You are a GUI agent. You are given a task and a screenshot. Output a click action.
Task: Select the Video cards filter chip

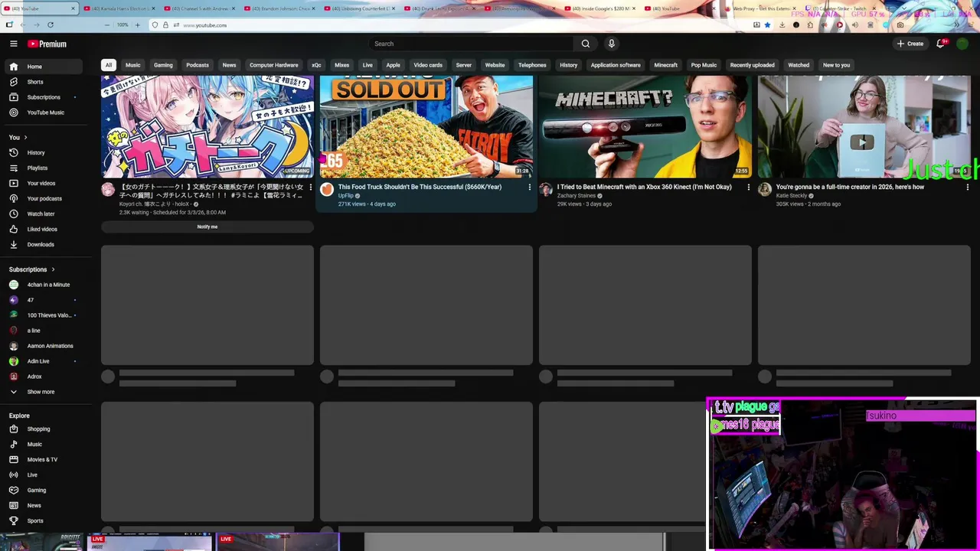click(x=428, y=65)
